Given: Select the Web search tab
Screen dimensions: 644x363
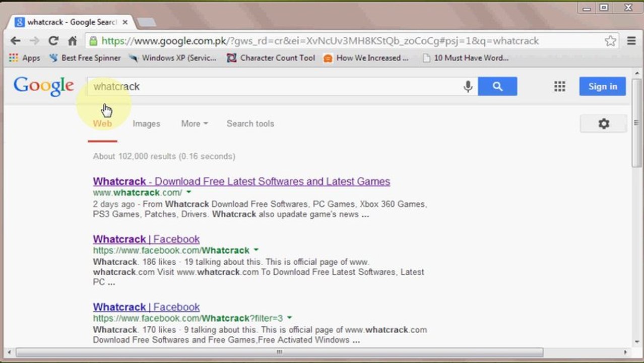Looking at the screenshot, I should [102, 124].
